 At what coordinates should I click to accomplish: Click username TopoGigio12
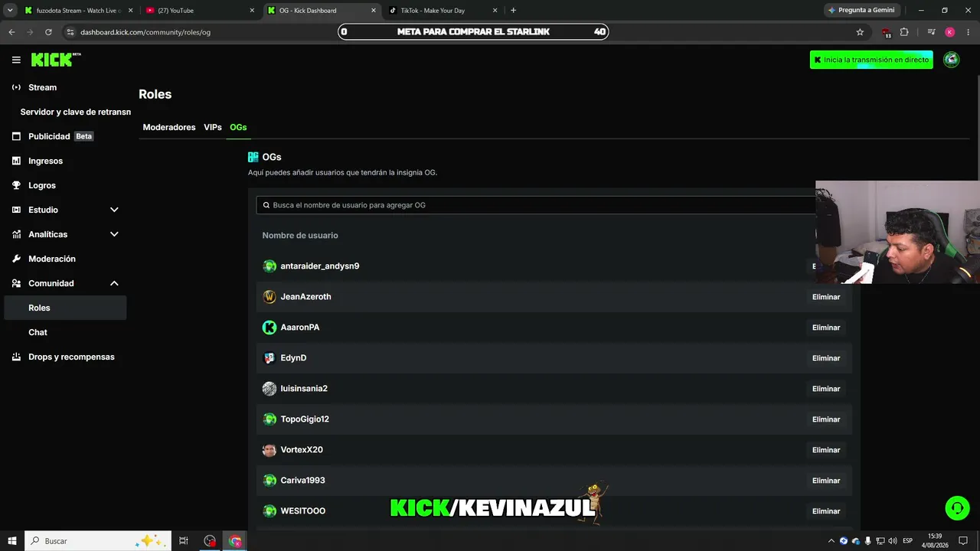click(305, 419)
